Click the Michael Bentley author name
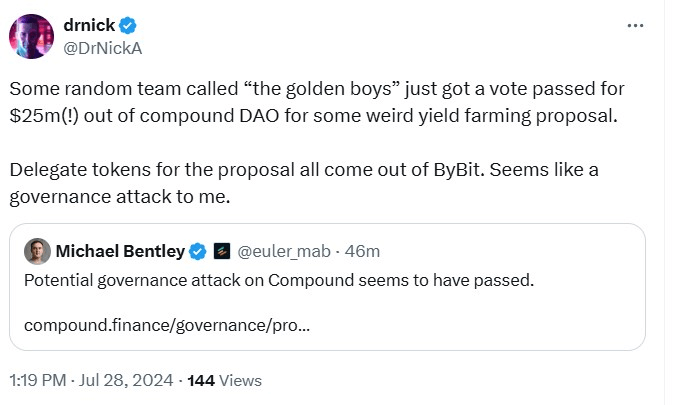Screen dimensions: 698x405 121,250
